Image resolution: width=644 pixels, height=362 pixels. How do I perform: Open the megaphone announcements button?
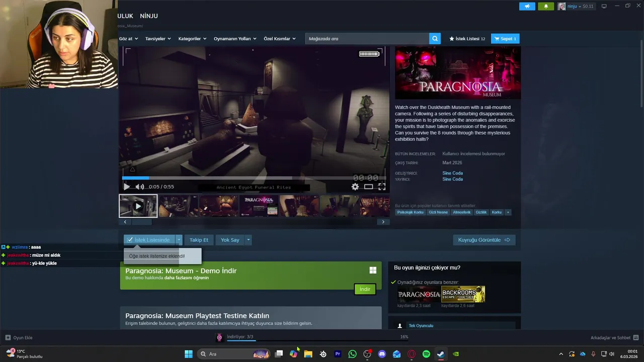[527, 6]
